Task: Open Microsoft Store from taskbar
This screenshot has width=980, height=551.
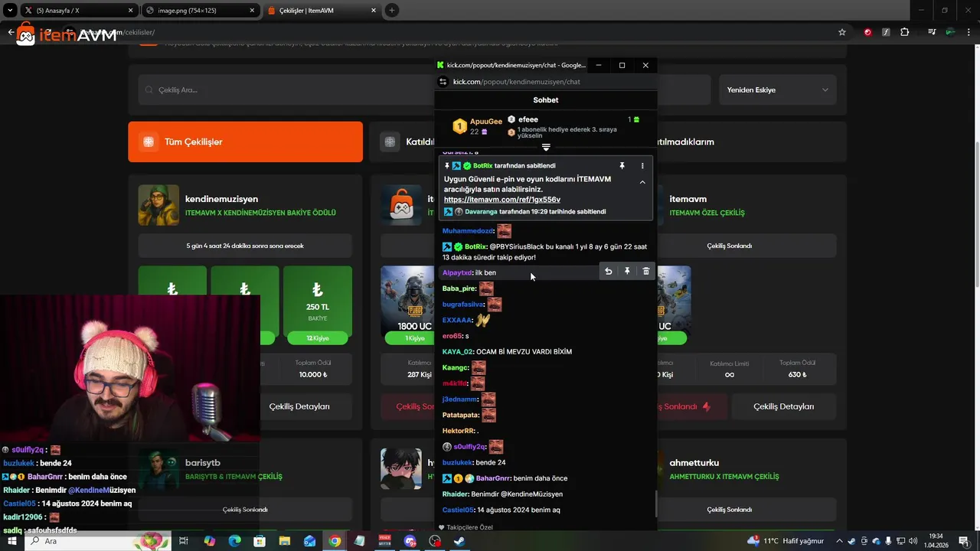Action: point(260,541)
